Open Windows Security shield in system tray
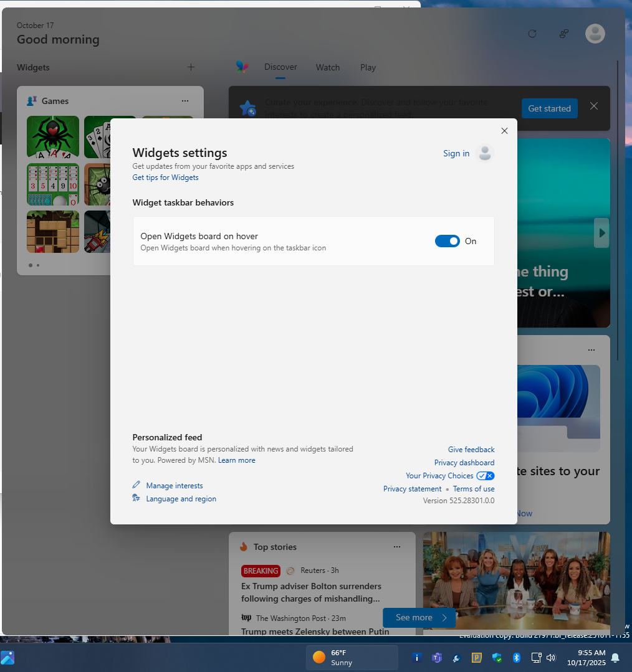 pyautogui.click(x=496, y=658)
